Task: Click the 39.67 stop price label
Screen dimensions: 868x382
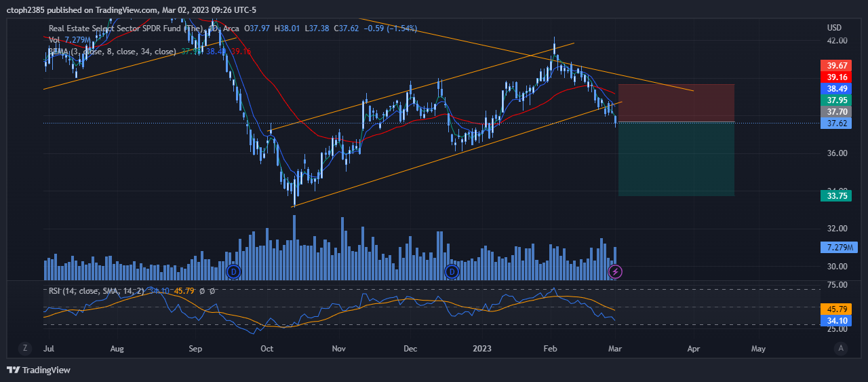Action: click(837, 65)
